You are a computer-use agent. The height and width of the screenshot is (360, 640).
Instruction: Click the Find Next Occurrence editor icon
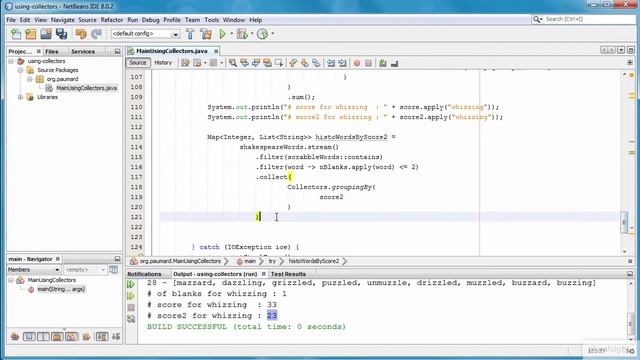256,63
